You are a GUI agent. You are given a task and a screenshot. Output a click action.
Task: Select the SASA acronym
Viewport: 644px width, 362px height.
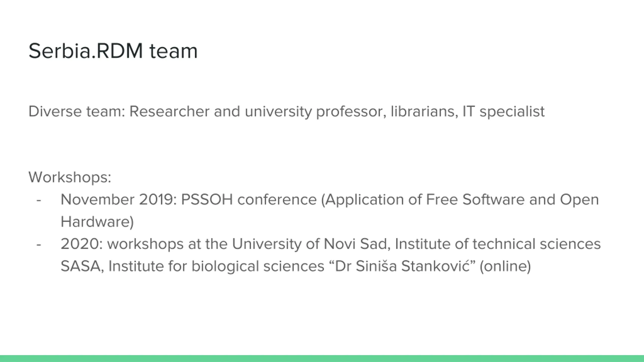(80, 266)
